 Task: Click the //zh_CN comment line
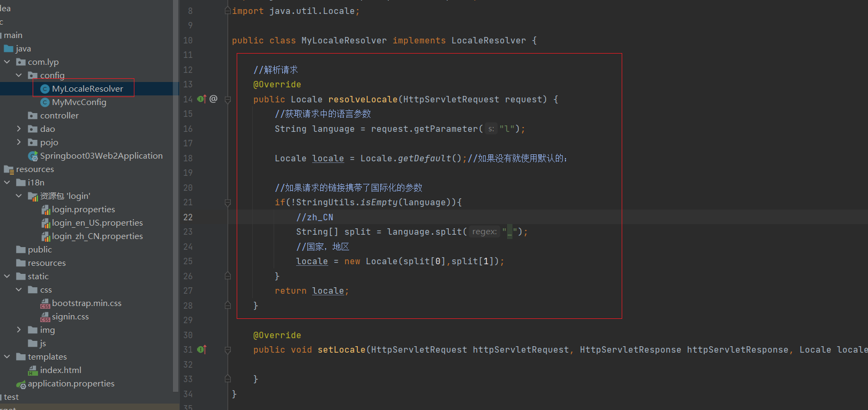[x=314, y=218]
